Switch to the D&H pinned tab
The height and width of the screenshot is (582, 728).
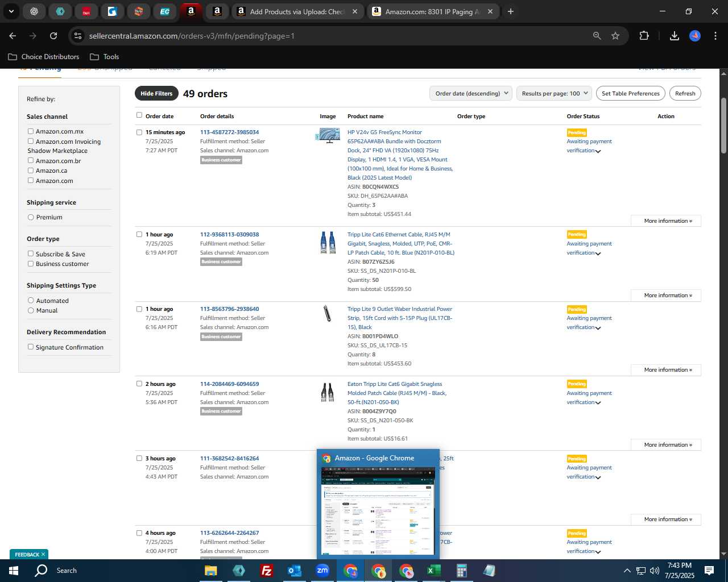tap(86, 11)
